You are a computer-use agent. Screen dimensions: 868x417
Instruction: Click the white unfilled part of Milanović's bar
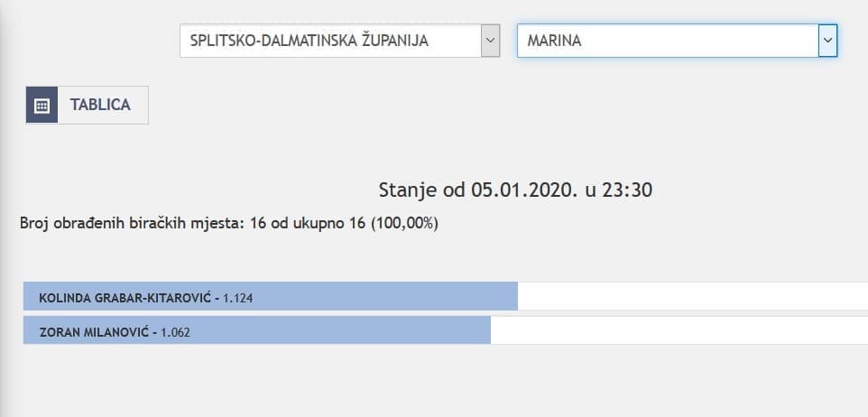pyautogui.click(x=677, y=331)
